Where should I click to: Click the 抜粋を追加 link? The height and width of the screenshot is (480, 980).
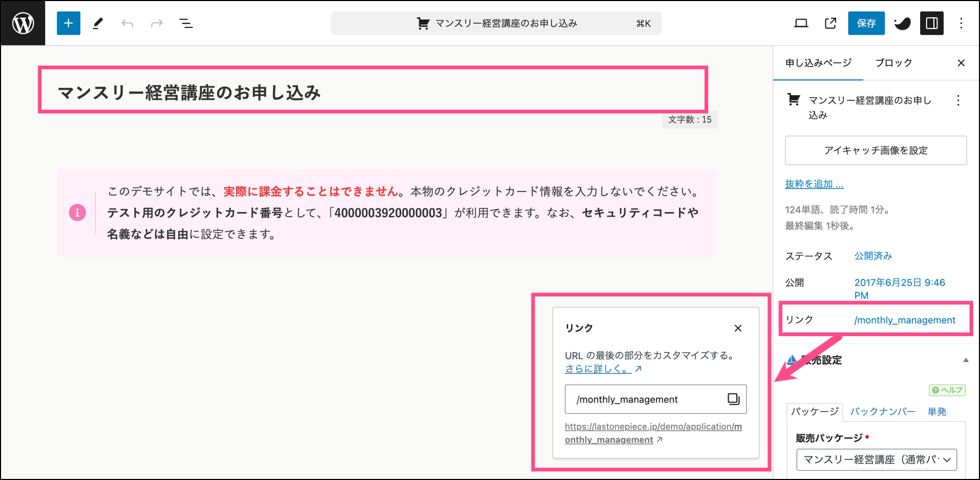[x=814, y=184]
